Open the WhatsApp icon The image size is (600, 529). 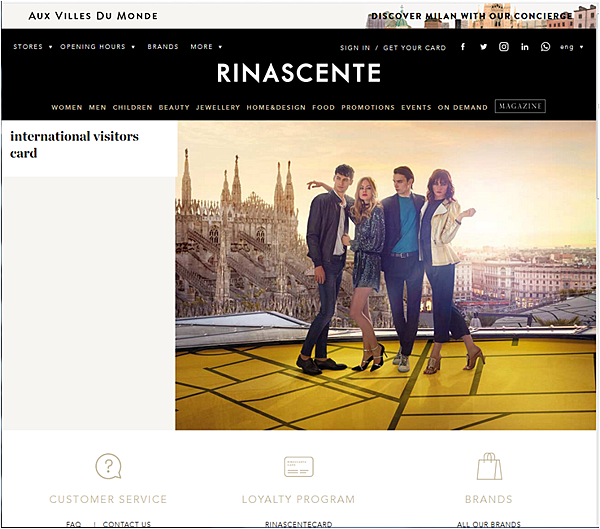pyautogui.click(x=545, y=47)
